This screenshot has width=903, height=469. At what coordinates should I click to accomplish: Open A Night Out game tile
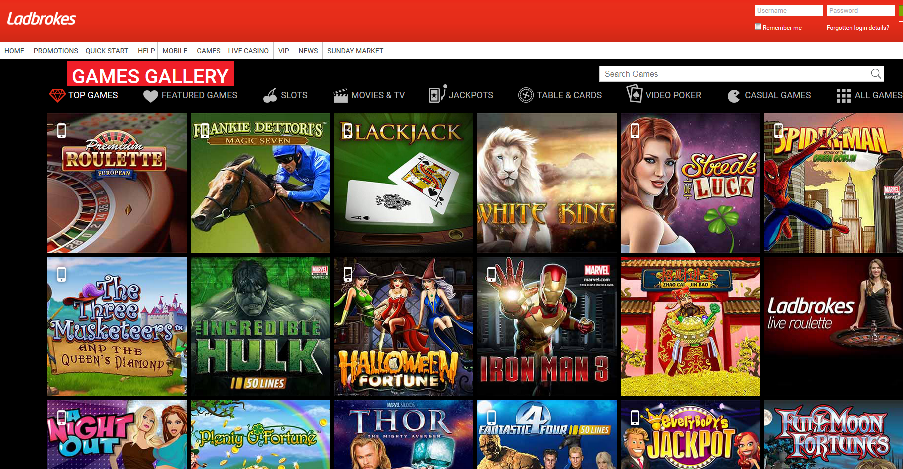117,434
